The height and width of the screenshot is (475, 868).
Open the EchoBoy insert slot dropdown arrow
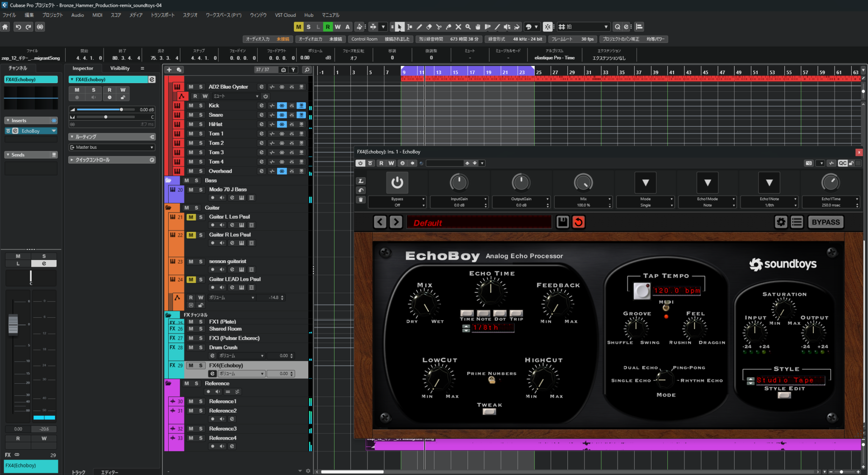click(x=54, y=131)
